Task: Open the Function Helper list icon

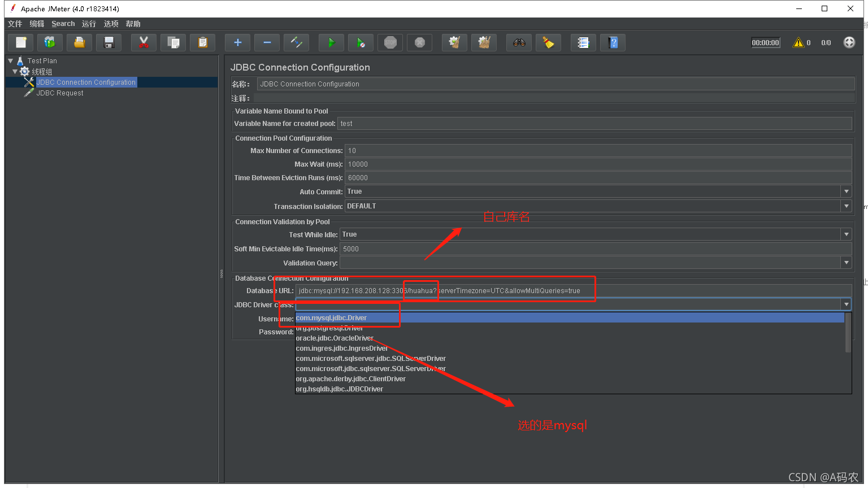Action: [x=584, y=42]
